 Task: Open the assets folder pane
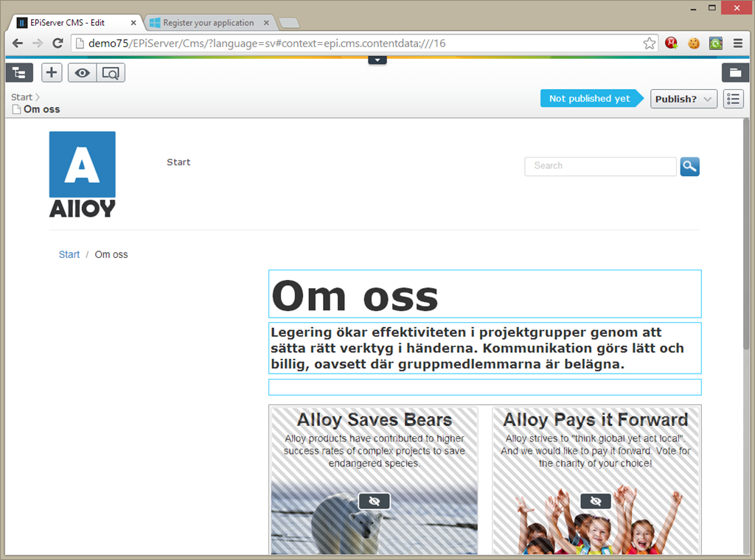734,72
